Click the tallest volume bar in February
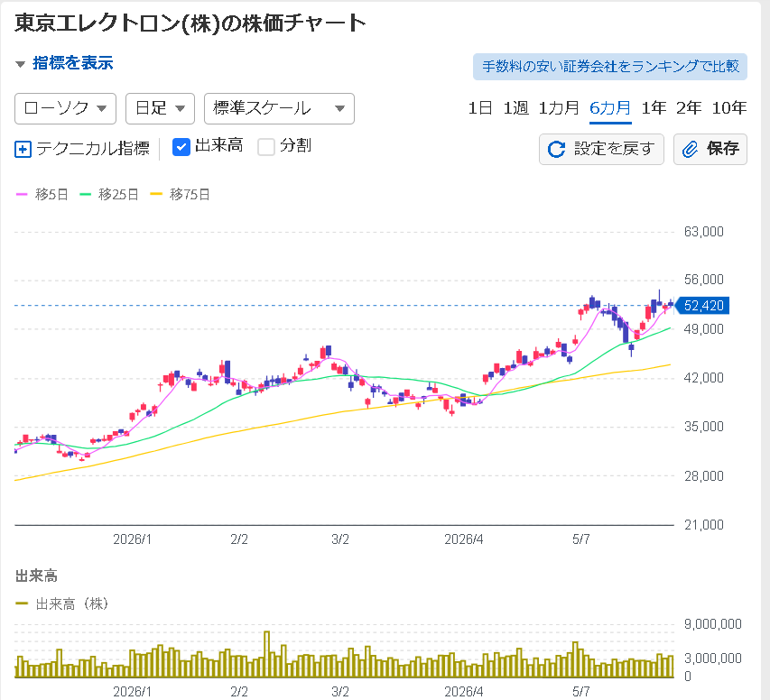The image size is (770, 700). (x=267, y=654)
